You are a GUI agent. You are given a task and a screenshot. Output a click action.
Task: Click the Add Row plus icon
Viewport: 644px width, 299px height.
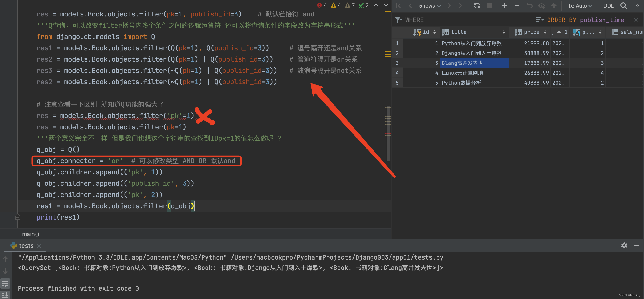(x=505, y=5)
